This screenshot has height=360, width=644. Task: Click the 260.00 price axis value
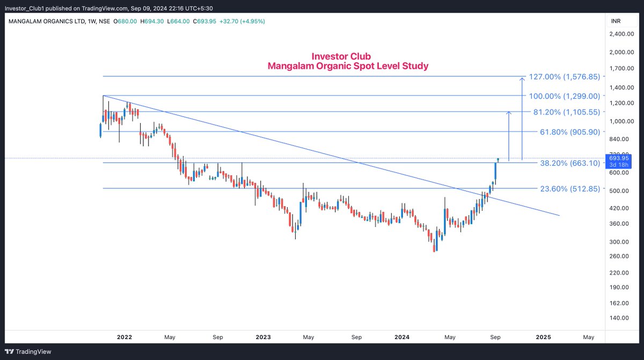[620, 256]
